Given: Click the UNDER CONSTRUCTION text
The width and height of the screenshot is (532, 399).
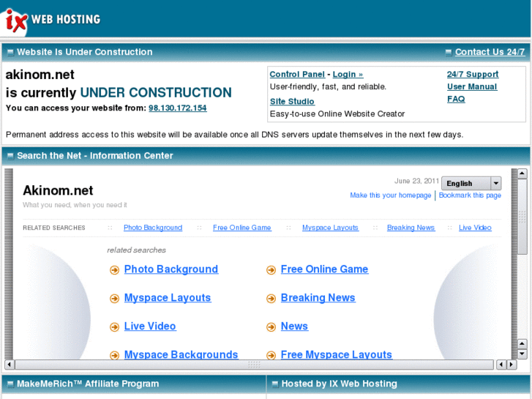Looking at the screenshot, I should tap(156, 93).
